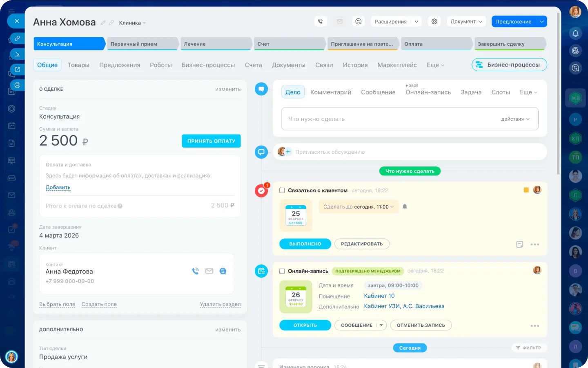Viewport: 588px width, 368px height.
Task: Click the print icon in left slider panel
Action: 17,85
